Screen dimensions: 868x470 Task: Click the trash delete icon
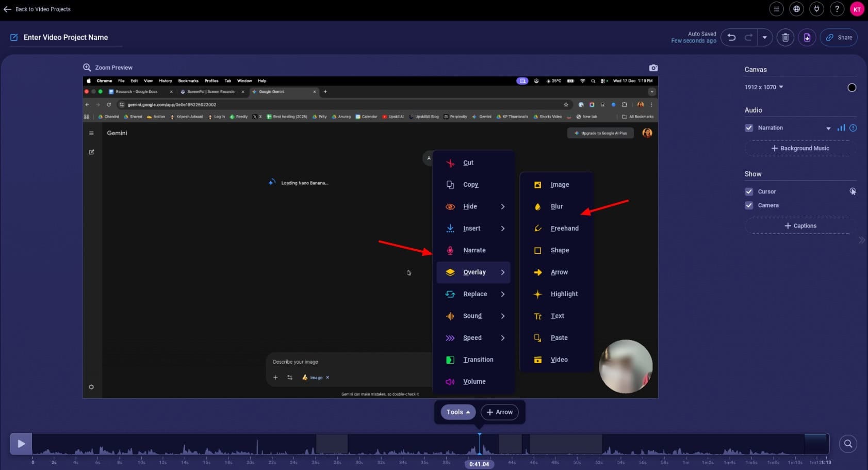785,37
